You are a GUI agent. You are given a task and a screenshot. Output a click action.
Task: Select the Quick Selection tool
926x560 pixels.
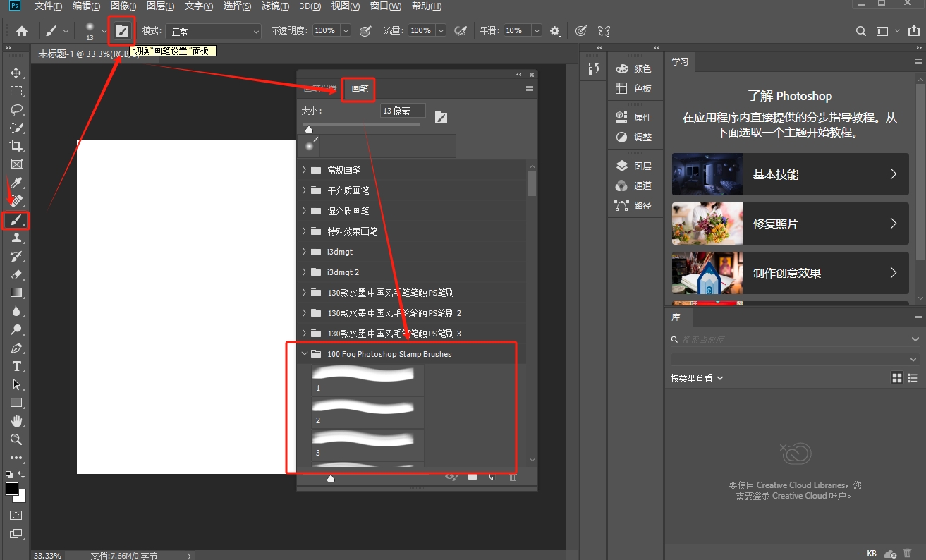pyautogui.click(x=16, y=128)
